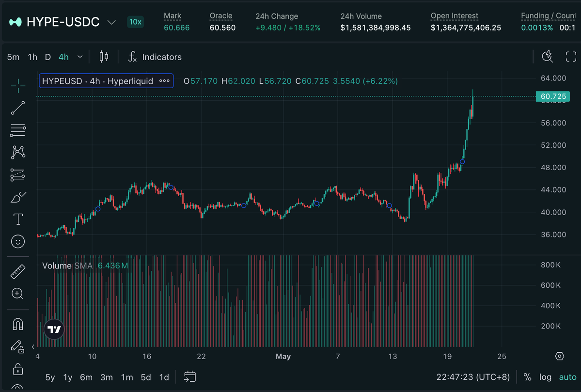The width and height of the screenshot is (581, 392).
Task: Click the TradingView logo
Action: [x=54, y=329]
